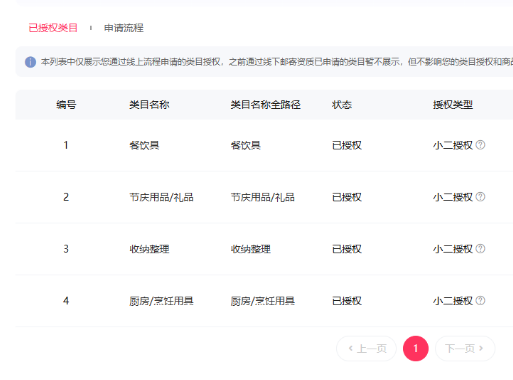The height and width of the screenshot is (380, 513).
Task: Go to previous page with 上一页 button
Action: click(366, 349)
